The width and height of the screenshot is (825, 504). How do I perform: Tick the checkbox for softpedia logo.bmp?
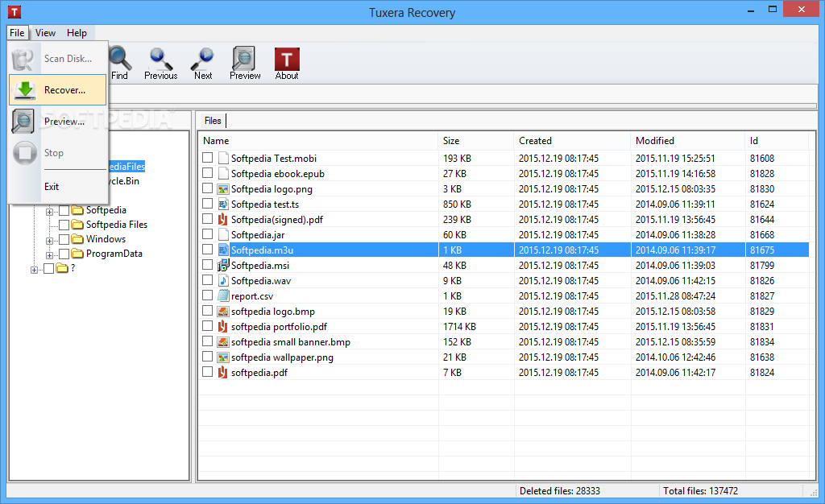(x=207, y=311)
